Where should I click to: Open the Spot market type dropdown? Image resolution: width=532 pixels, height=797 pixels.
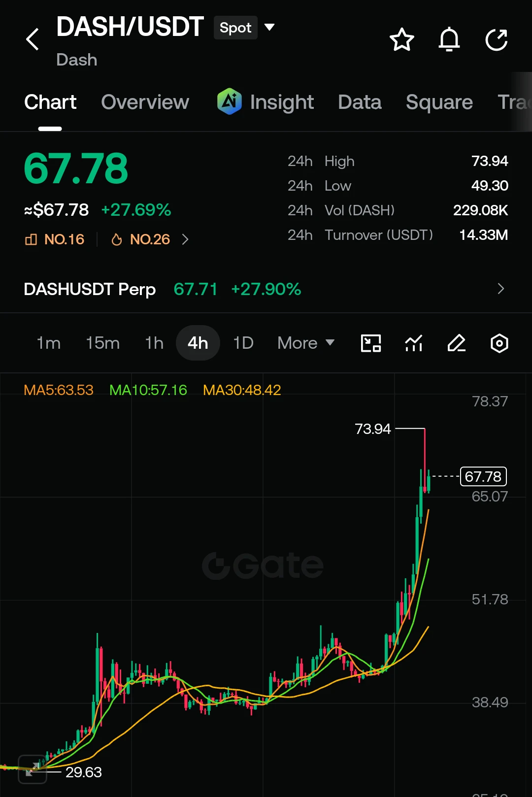[x=244, y=28]
